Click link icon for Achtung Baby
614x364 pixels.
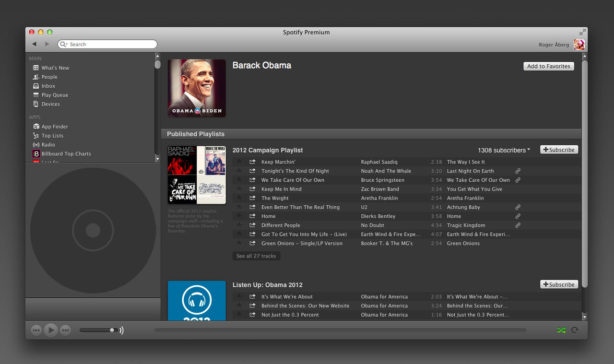tap(518, 207)
